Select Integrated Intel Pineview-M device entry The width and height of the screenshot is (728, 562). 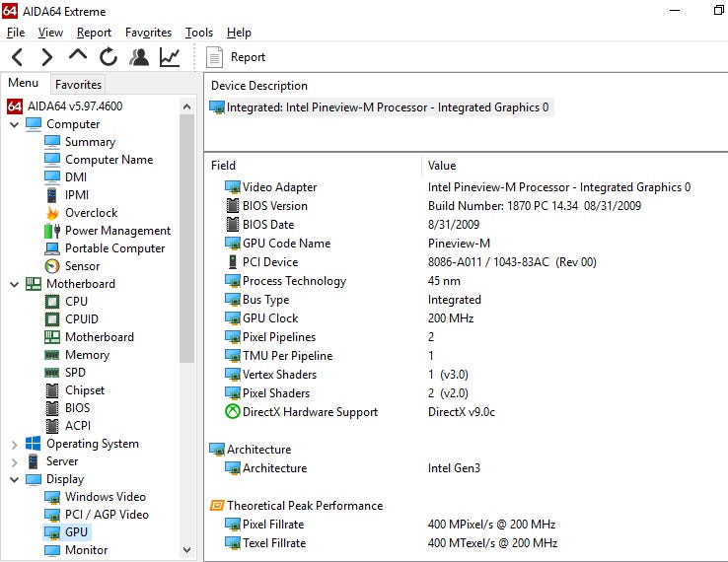point(380,107)
